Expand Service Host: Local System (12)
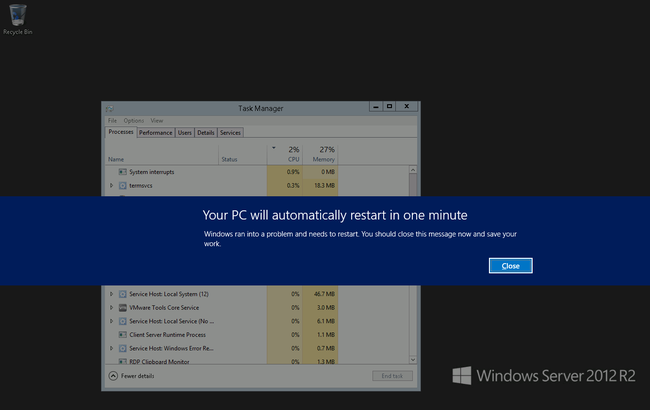 point(112,294)
